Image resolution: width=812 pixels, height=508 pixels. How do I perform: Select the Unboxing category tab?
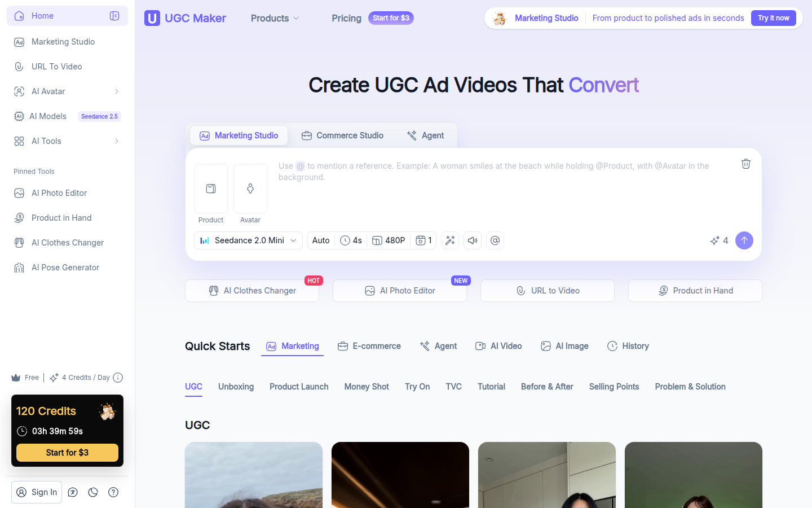click(x=236, y=387)
